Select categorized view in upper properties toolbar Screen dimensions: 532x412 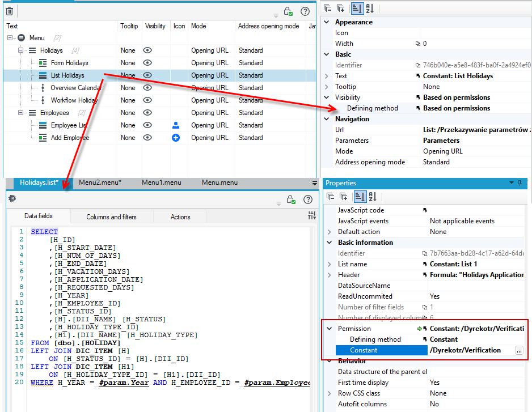click(357, 8)
